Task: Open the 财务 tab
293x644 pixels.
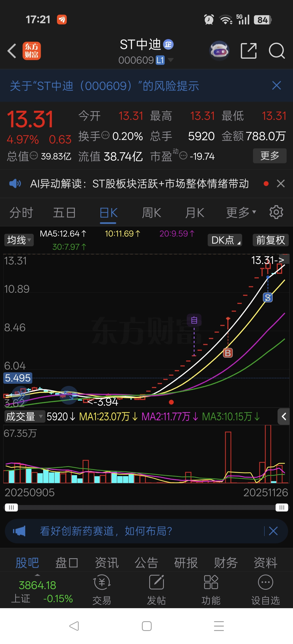Action: (226, 563)
